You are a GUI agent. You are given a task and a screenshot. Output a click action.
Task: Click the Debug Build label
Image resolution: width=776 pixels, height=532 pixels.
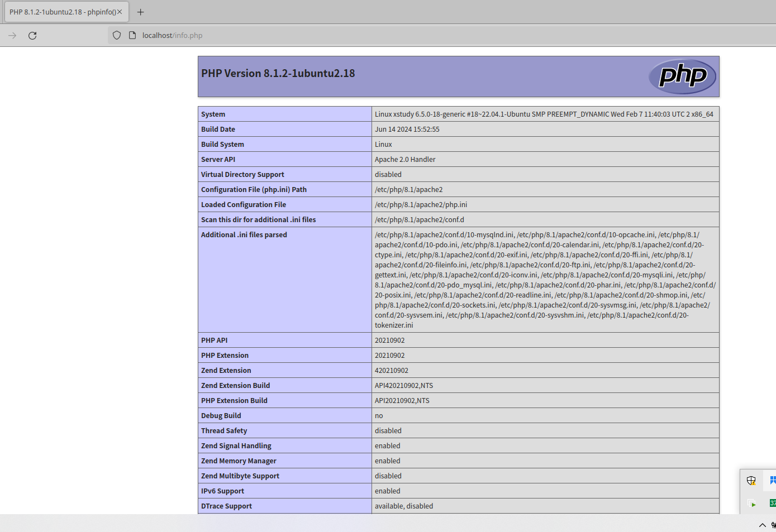(x=221, y=415)
